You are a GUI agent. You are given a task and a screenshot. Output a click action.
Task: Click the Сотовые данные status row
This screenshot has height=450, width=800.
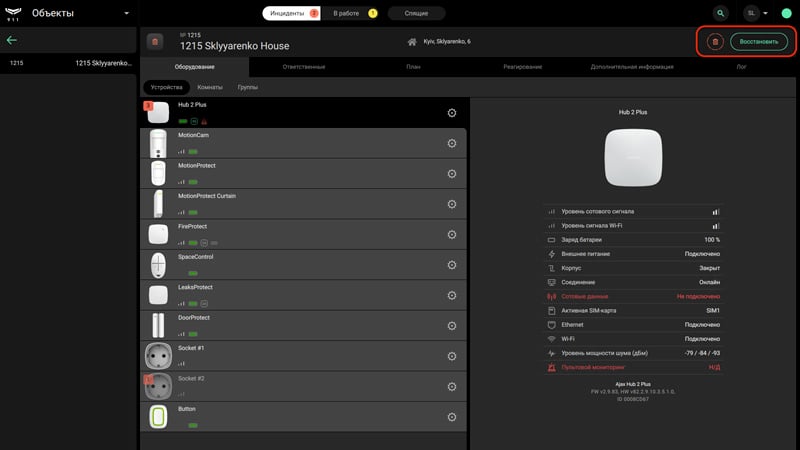coord(633,296)
